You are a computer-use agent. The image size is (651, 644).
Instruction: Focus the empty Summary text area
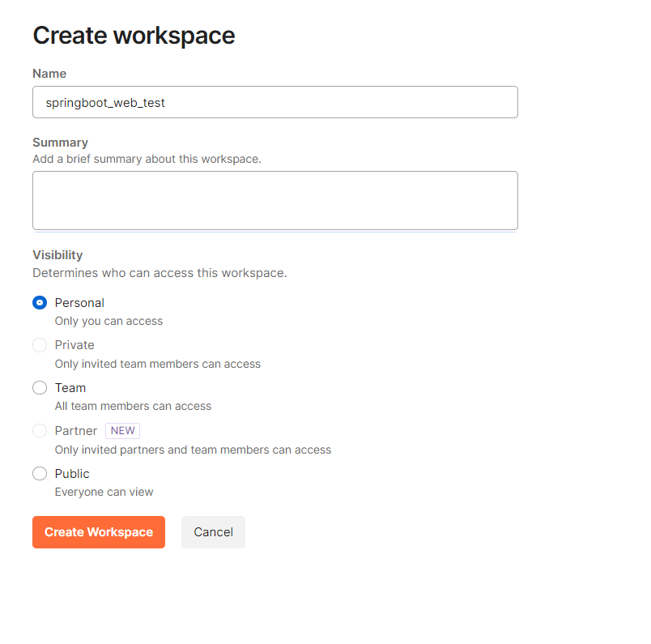click(274, 200)
